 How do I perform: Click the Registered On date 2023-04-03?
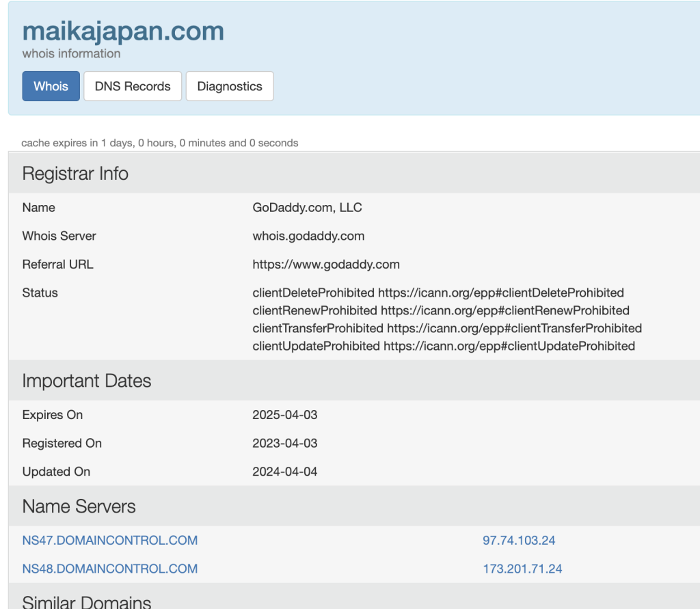tap(285, 443)
